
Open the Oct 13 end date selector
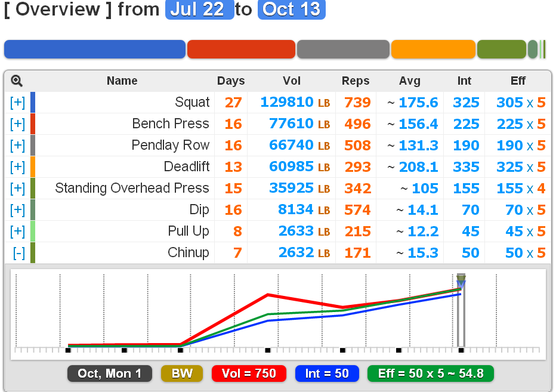point(291,10)
